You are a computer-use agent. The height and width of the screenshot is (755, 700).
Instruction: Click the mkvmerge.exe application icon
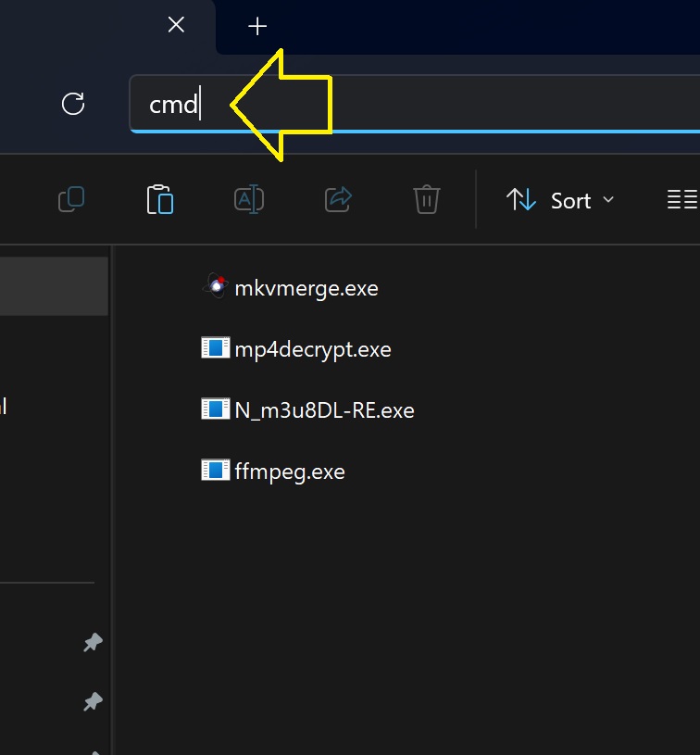coord(215,286)
